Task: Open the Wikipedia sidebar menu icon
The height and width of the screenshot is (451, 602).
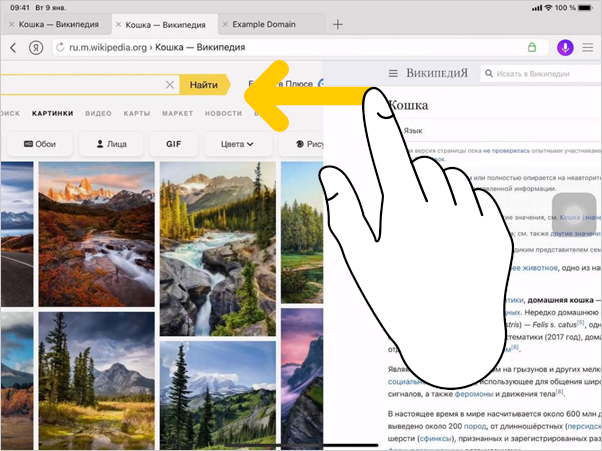Action: coord(393,74)
